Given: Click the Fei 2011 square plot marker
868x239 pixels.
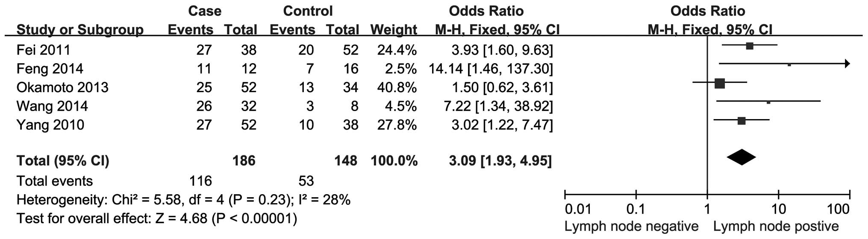Looking at the screenshot, I should coord(750,46).
